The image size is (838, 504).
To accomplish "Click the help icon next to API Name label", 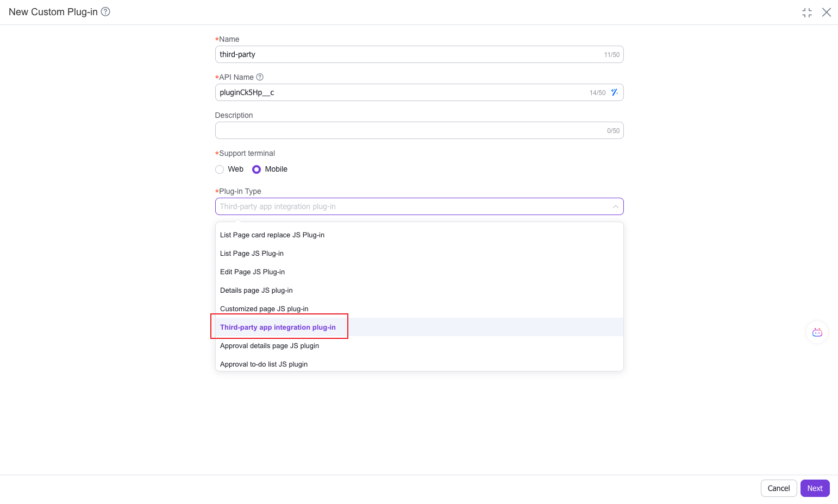I will coord(260,77).
